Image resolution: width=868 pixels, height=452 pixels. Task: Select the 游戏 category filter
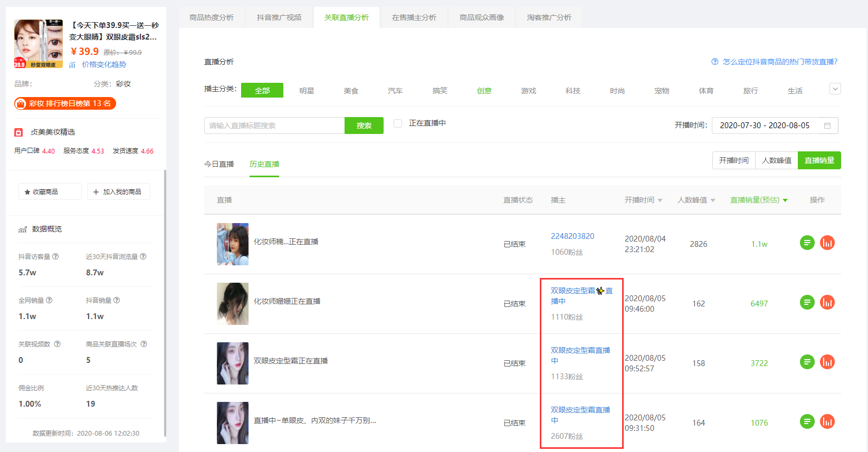(x=529, y=91)
